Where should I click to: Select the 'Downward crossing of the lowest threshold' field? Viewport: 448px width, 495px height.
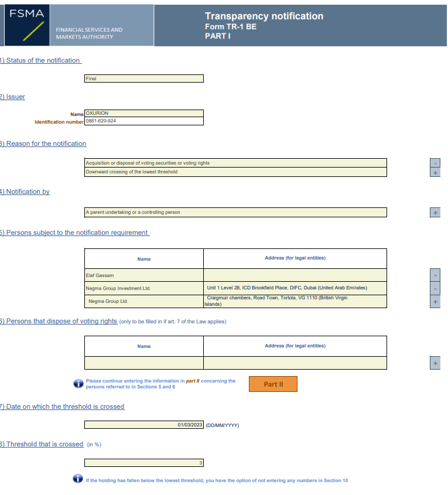coord(235,172)
